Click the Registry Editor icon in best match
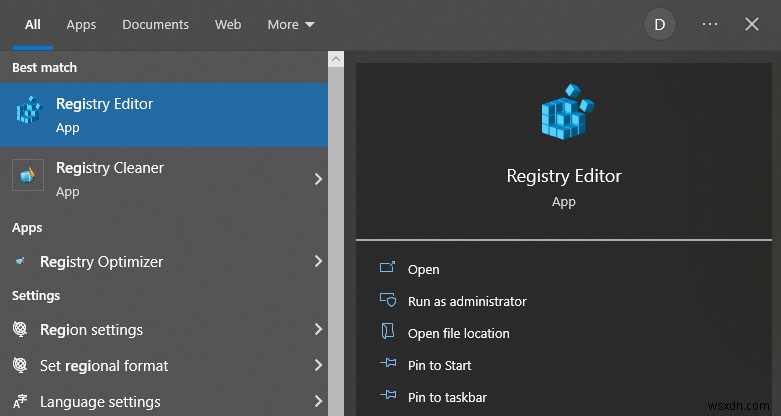Screen dimensions: 781x416 click(29, 113)
